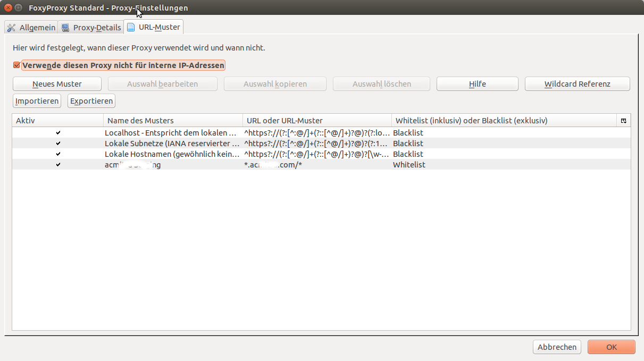
Task: Click the Neues Muster button
Action: pos(57,84)
